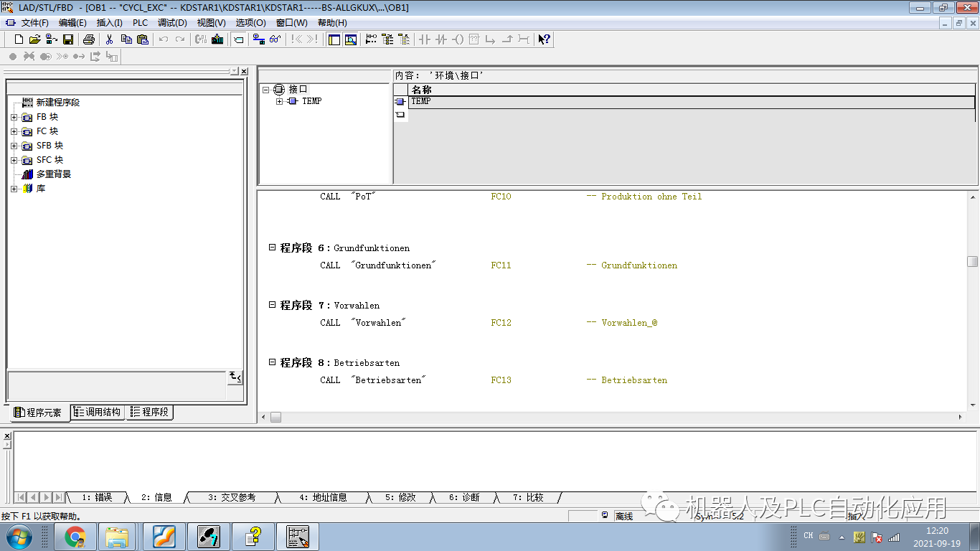Collapse 程序段 7 Vorwahlen
The height and width of the screenshot is (551, 980).
(x=272, y=304)
